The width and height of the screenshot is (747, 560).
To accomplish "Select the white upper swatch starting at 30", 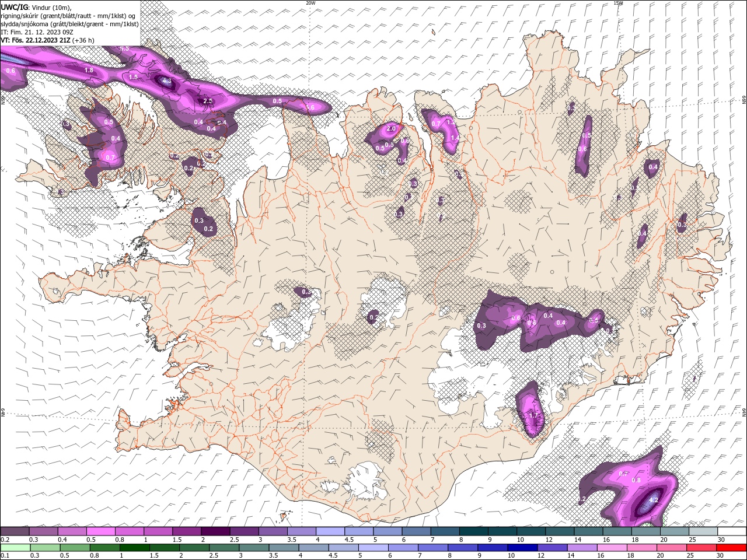I will 732,531.
